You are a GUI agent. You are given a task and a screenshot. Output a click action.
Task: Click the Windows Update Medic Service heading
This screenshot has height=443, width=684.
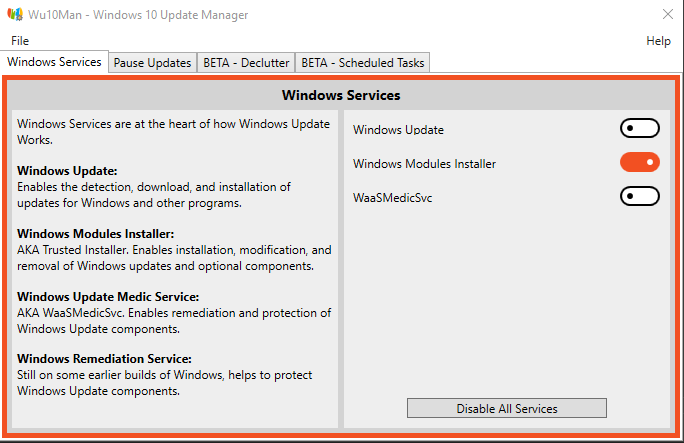107,297
